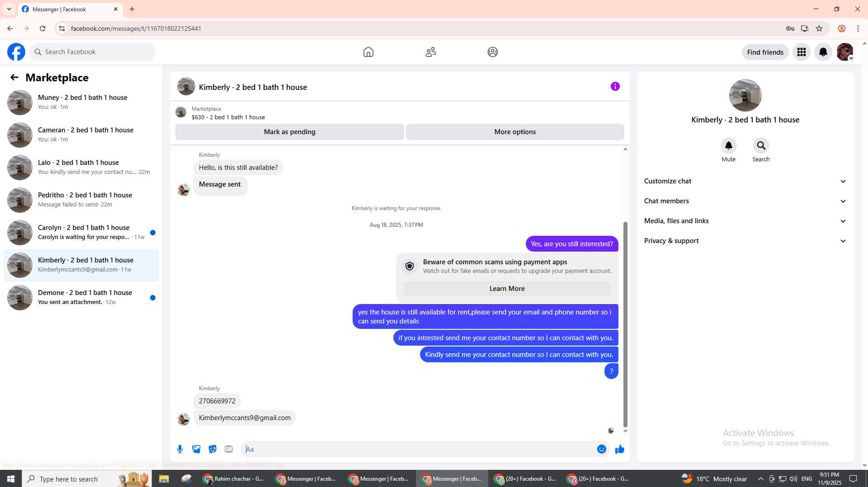
Task: Open Chrome's three-dot menu
Action: tap(858, 28)
